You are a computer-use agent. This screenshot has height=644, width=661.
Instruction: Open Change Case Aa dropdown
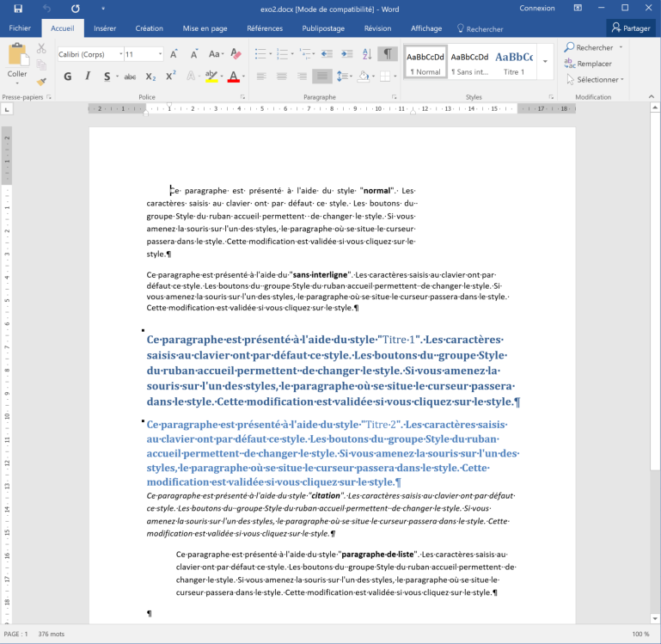(216, 54)
